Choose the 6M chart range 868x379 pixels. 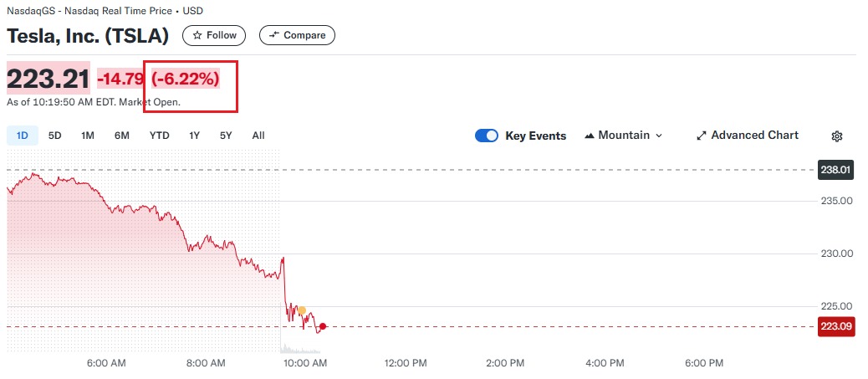(122, 136)
